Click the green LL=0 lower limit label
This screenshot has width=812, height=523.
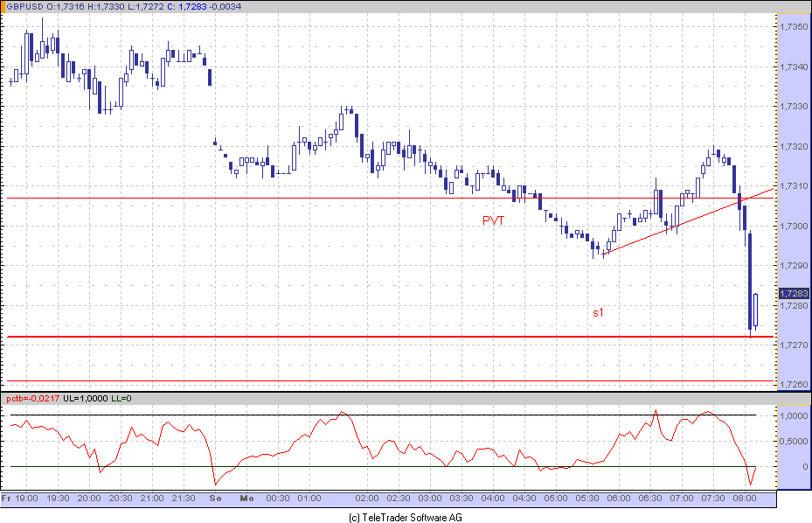pos(121,399)
